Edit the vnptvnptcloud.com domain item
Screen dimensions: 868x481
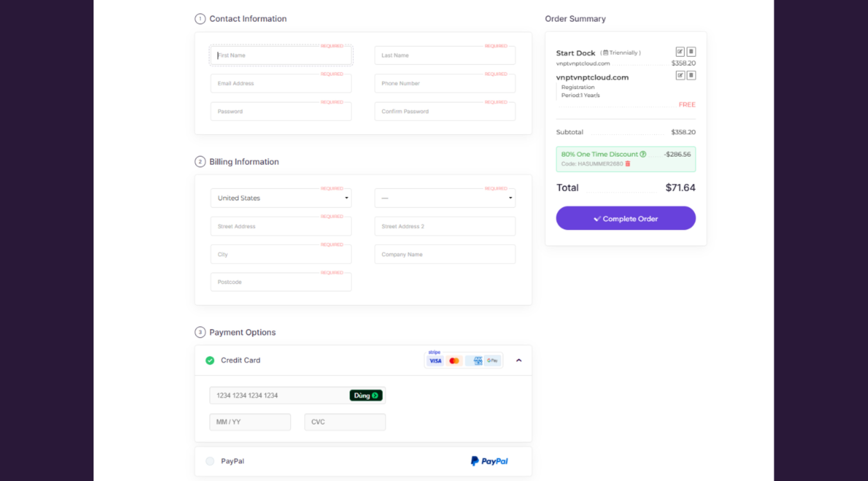(x=680, y=75)
